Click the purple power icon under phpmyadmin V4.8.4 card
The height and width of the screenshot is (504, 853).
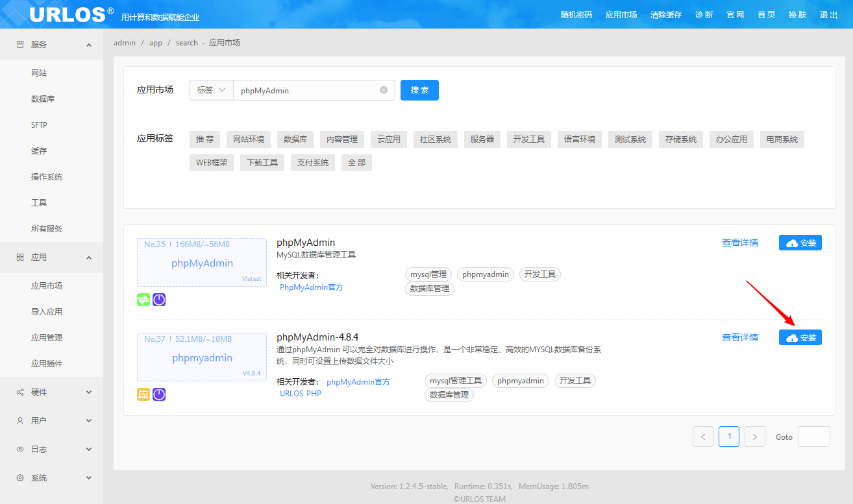(159, 394)
